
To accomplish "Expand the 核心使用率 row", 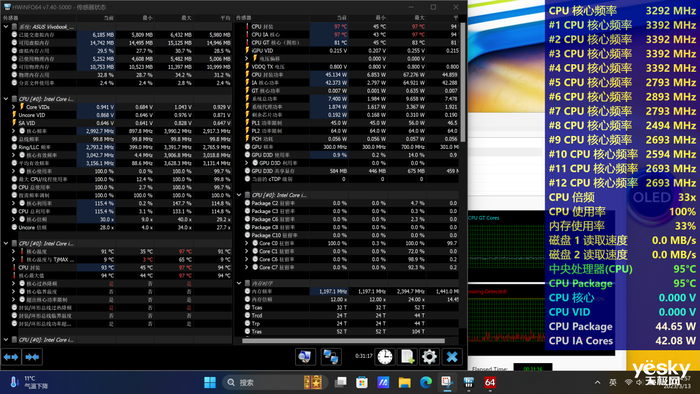I will pyautogui.click(x=13, y=171).
